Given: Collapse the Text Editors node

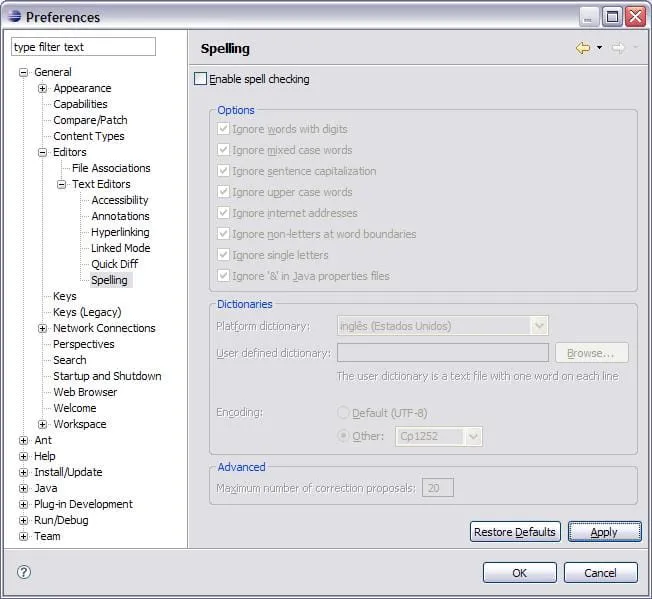Looking at the screenshot, I should [x=62, y=184].
